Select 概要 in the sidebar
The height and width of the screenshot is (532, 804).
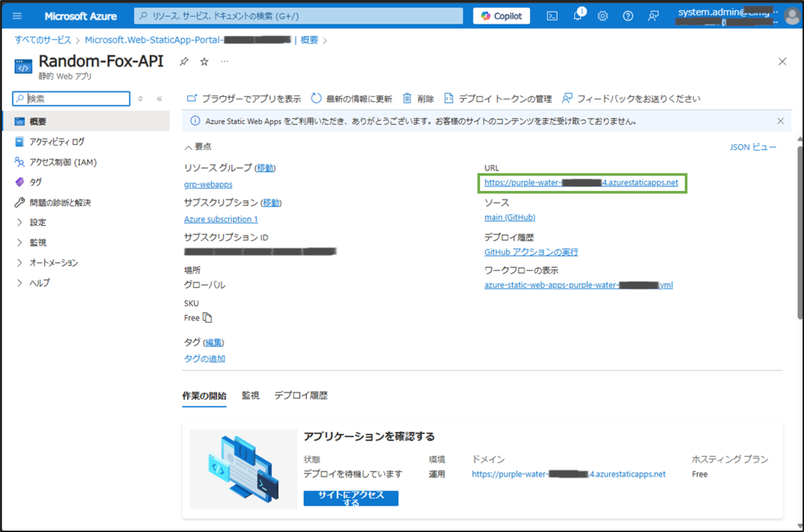[x=85, y=121]
